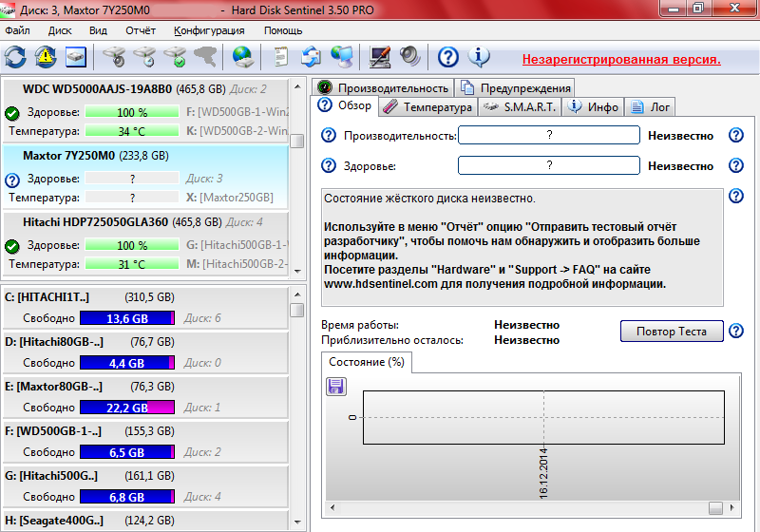
Task: Select partition E: [Maxtor80GB-..]
Action: [x=145, y=397]
